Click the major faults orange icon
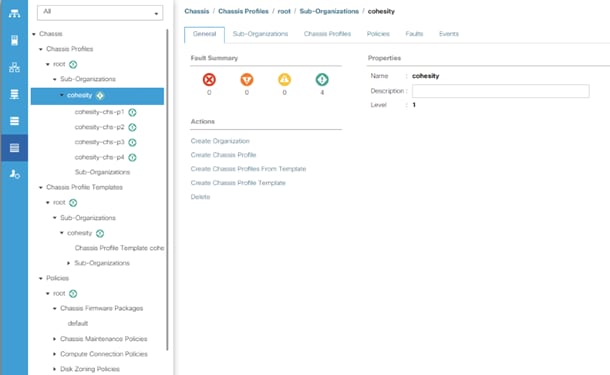This screenshot has width=610, height=375. click(247, 80)
